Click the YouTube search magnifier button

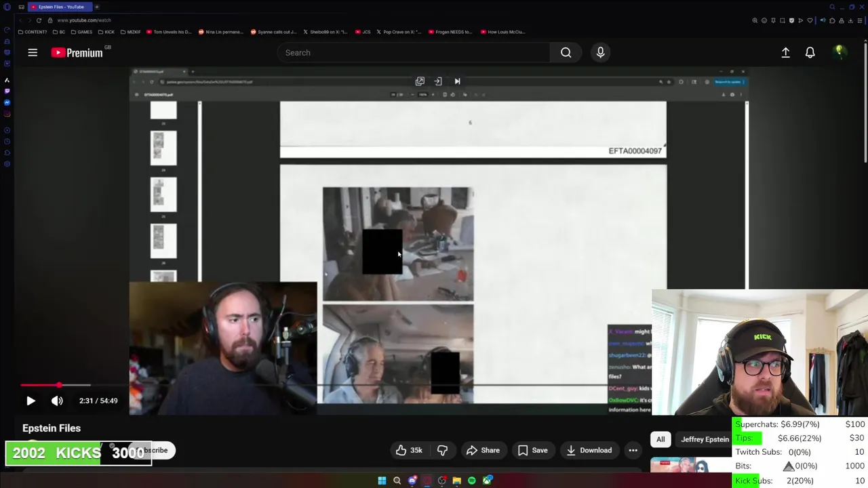[x=566, y=52]
